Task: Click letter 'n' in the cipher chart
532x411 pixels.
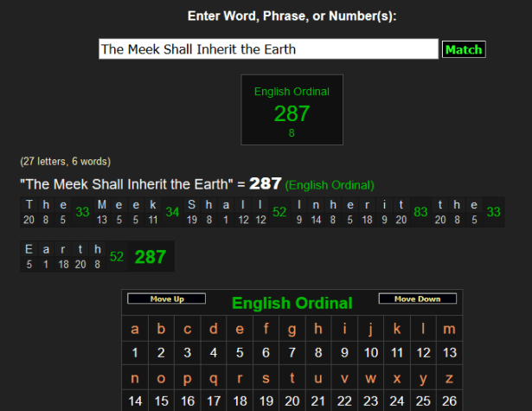Action: (134, 378)
